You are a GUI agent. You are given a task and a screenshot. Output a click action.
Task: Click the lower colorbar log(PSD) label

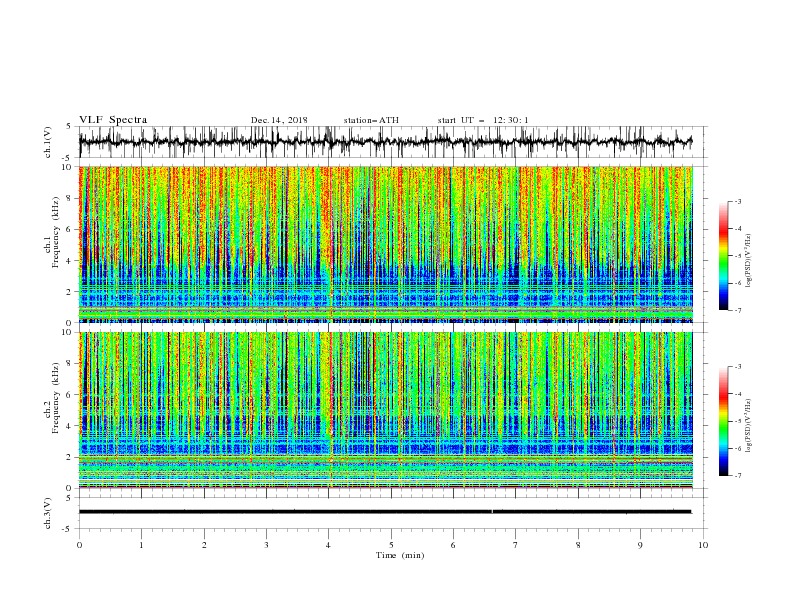748,427
